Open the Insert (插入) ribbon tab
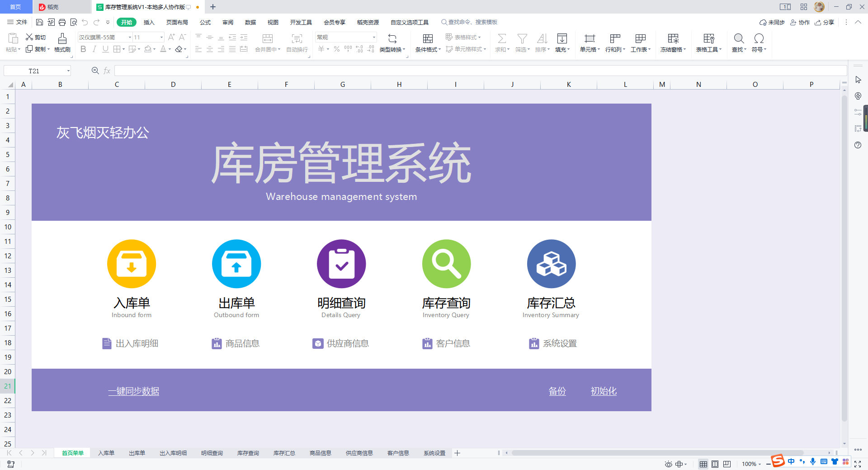The width and height of the screenshot is (868, 470). coord(149,22)
